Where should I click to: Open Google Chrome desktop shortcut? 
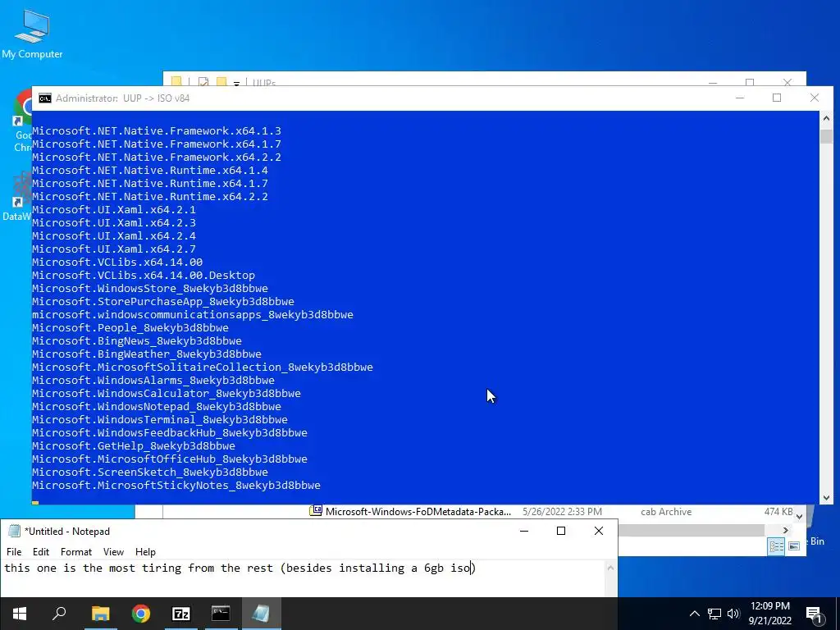pos(23,121)
